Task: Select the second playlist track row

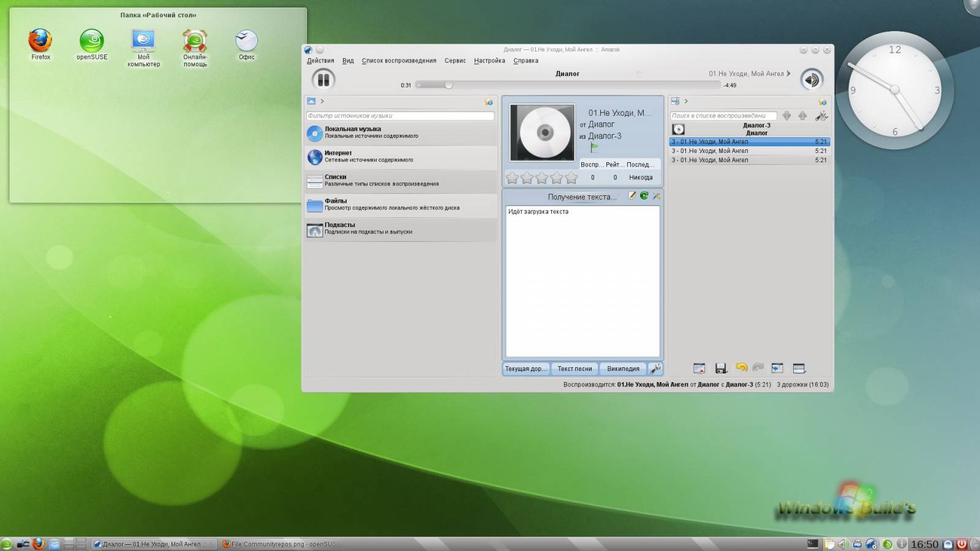Action: click(750, 151)
